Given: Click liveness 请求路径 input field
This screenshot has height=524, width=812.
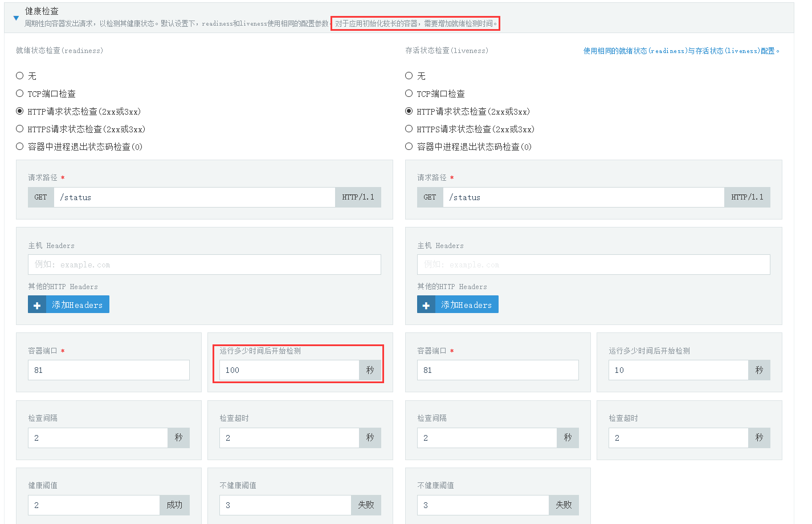Looking at the screenshot, I should pos(583,197).
